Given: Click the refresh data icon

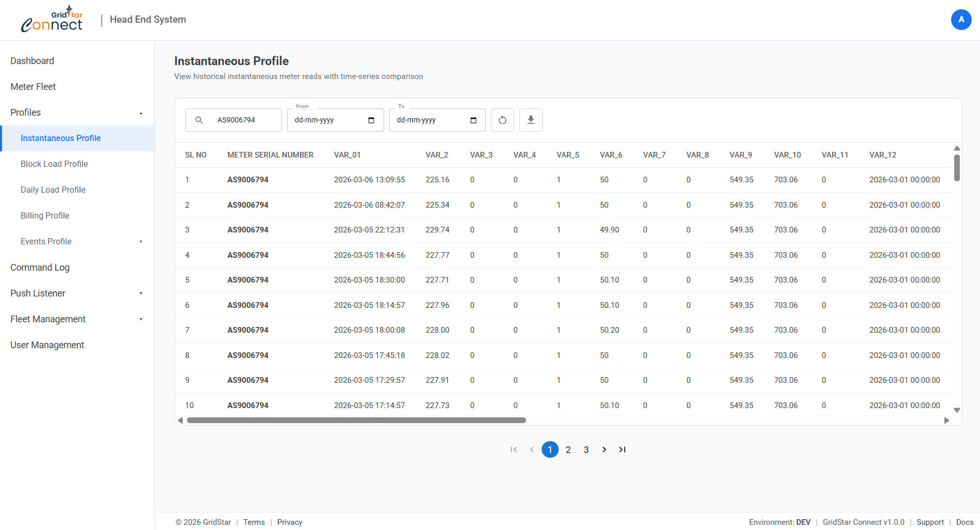Looking at the screenshot, I should point(502,120).
